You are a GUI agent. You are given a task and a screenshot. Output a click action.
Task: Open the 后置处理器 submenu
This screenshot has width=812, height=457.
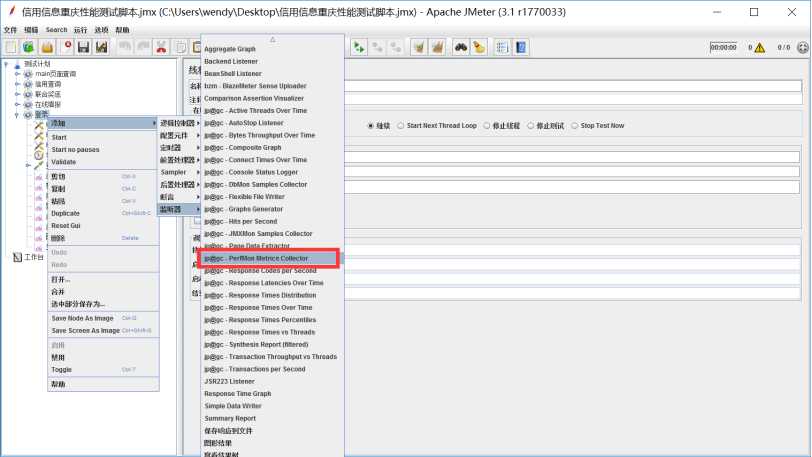pos(179,185)
